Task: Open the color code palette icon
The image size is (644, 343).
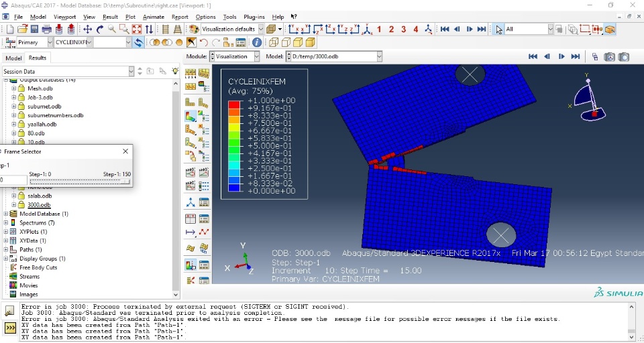Action: (194, 29)
